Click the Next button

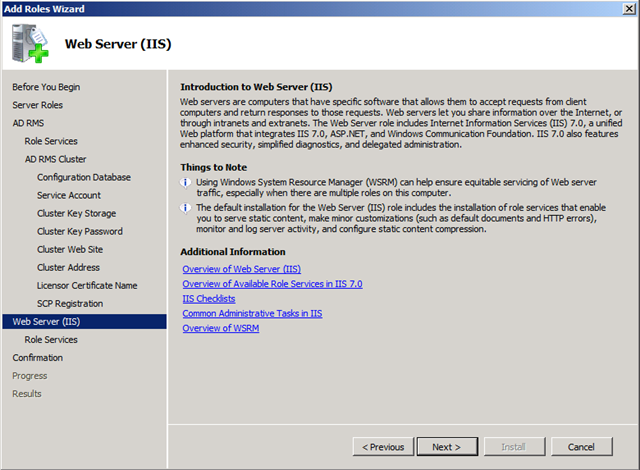coord(447,447)
